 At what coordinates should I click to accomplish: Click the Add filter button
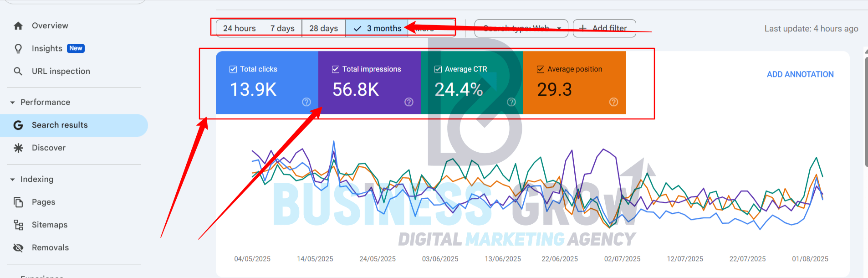click(604, 28)
